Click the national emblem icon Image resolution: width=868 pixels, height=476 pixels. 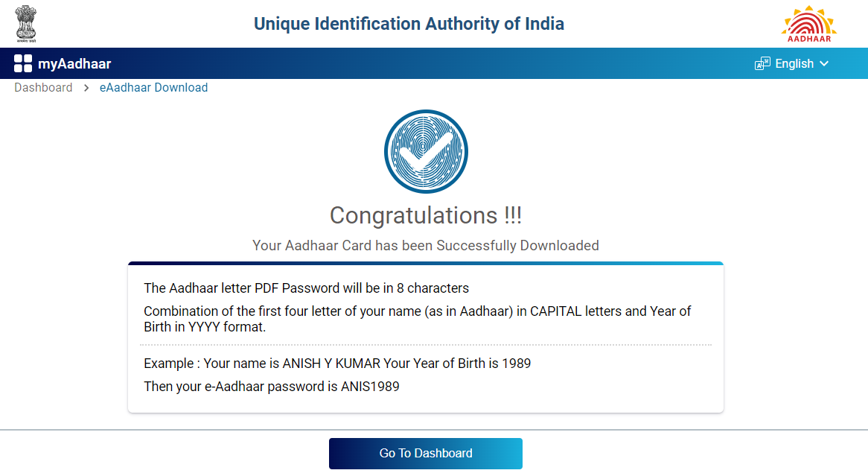(x=27, y=23)
